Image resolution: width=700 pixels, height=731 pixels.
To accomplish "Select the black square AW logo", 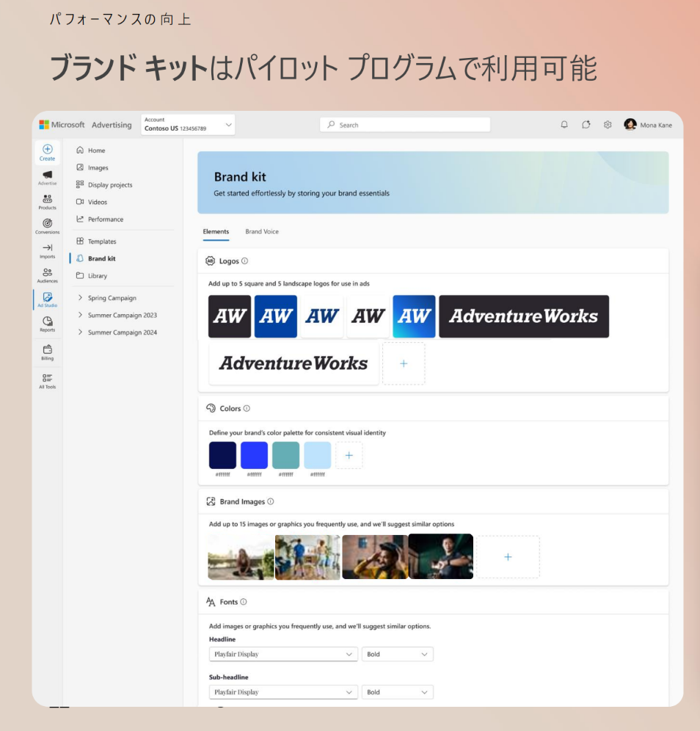I will point(230,316).
